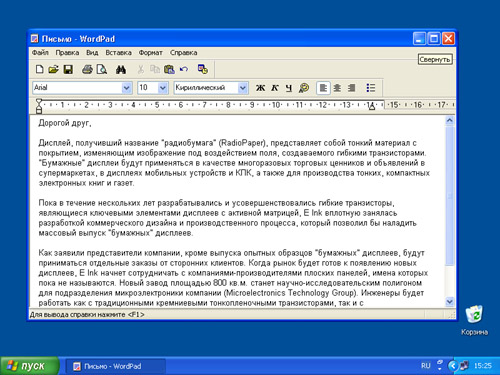Show hidden tray icons arrow
Viewport: 500px width, 375px height.
click(452, 366)
